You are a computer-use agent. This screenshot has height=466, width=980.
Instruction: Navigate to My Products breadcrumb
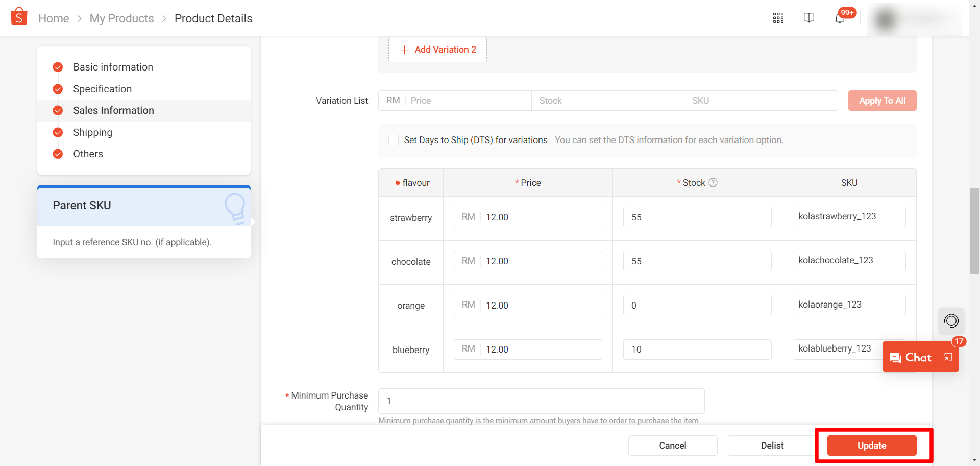pyautogui.click(x=121, y=18)
